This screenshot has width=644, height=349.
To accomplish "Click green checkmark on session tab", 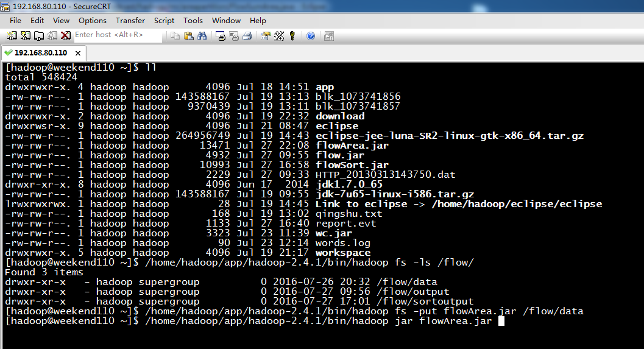I will tap(8, 52).
